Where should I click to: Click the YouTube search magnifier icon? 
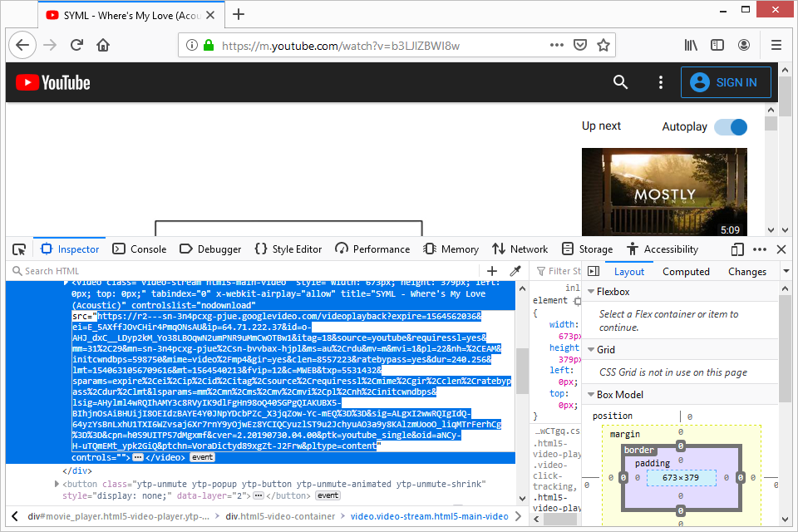point(620,82)
